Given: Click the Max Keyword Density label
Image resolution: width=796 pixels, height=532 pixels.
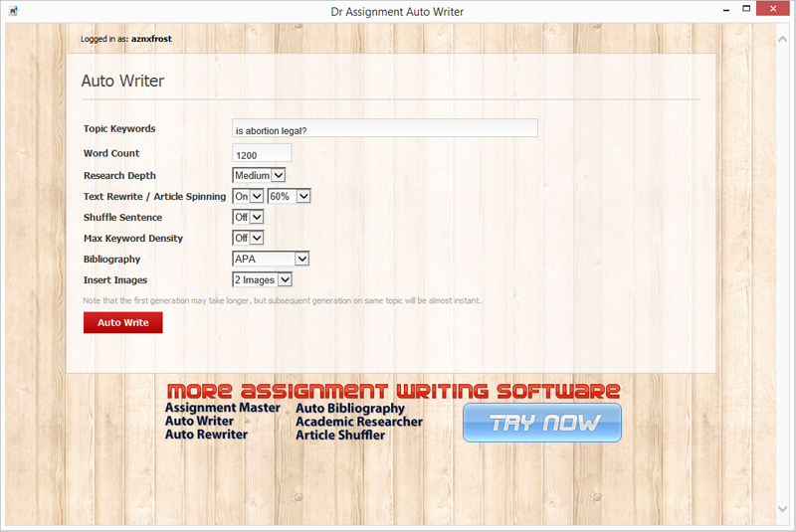Looking at the screenshot, I should (x=133, y=239).
